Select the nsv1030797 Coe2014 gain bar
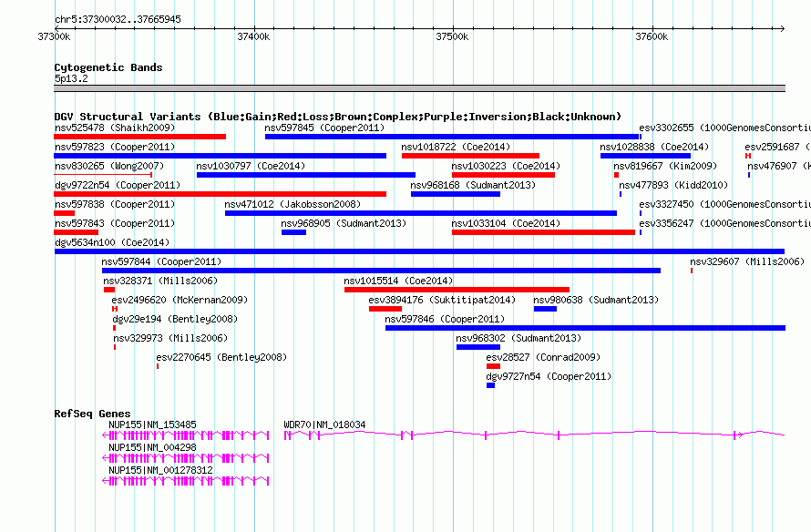The height and width of the screenshot is (532, 811). (306, 175)
